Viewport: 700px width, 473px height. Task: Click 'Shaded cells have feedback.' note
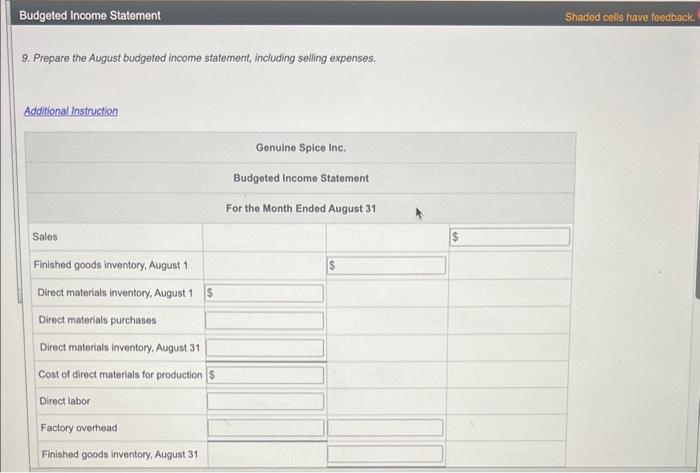pos(630,17)
